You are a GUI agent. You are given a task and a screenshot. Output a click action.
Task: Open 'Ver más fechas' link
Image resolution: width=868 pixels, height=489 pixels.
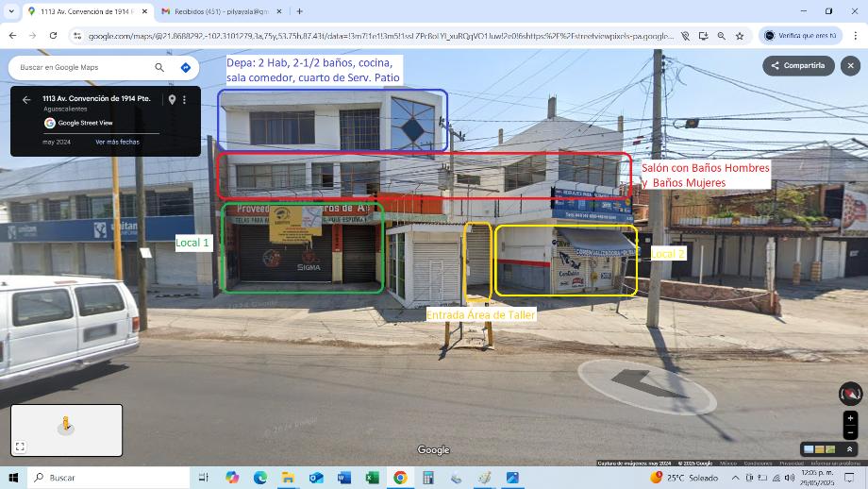coord(117,143)
